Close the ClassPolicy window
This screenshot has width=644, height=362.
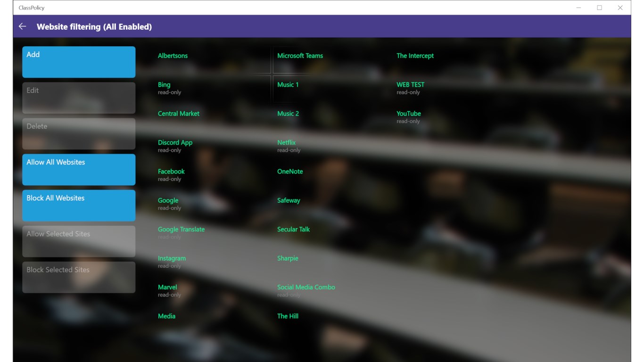pos(620,8)
